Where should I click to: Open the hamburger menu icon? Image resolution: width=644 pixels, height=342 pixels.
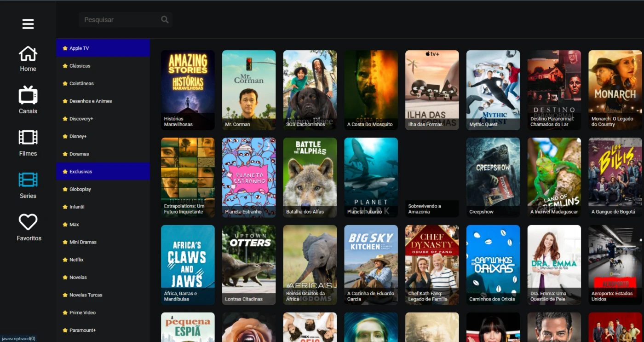[28, 24]
